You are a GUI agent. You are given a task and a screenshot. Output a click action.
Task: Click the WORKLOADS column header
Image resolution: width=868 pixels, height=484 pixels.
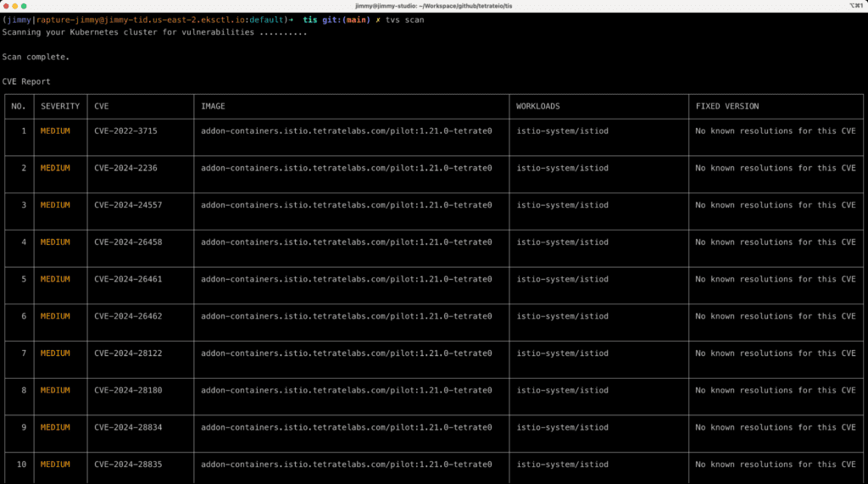click(x=538, y=107)
